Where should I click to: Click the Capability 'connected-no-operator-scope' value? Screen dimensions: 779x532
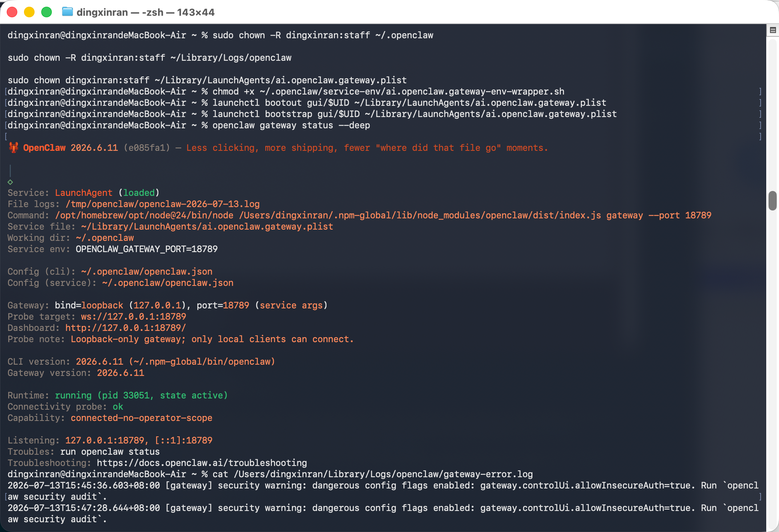(141, 418)
